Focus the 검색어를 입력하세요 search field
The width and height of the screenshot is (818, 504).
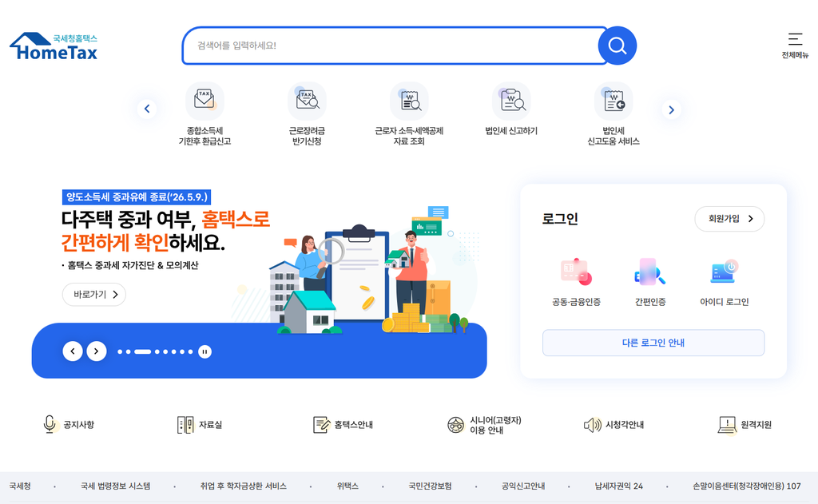pyautogui.click(x=394, y=46)
